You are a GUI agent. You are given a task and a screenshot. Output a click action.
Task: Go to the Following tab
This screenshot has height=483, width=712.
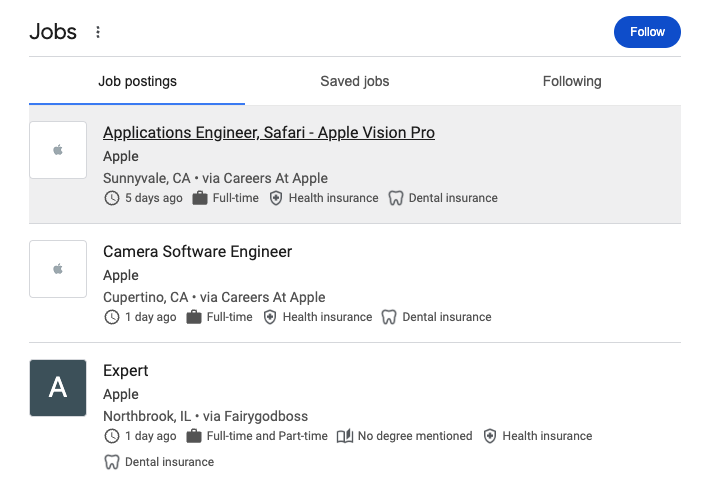[572, 81]
